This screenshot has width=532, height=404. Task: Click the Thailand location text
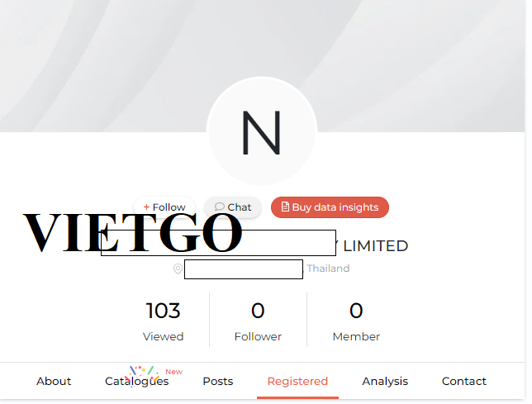(x=329, y=269)
